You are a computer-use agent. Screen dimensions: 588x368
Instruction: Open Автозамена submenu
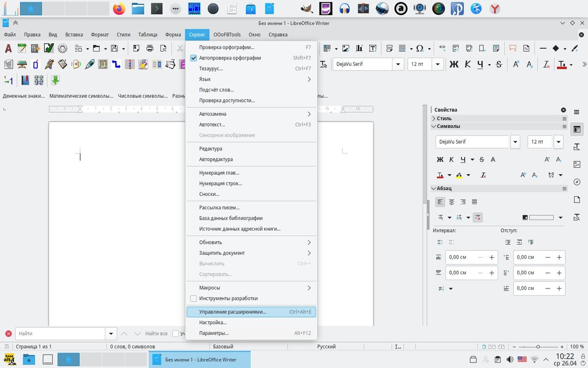coord(251,114)
